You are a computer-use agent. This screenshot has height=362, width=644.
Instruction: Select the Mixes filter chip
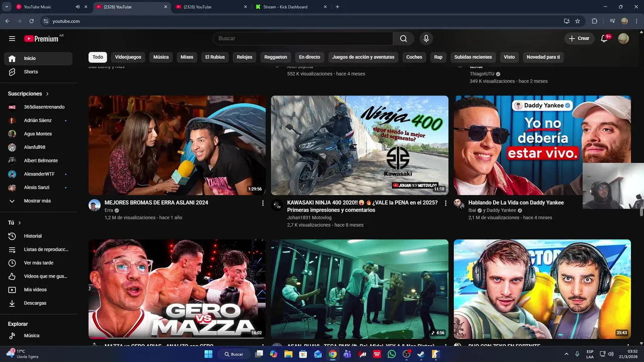click(187, 57)
